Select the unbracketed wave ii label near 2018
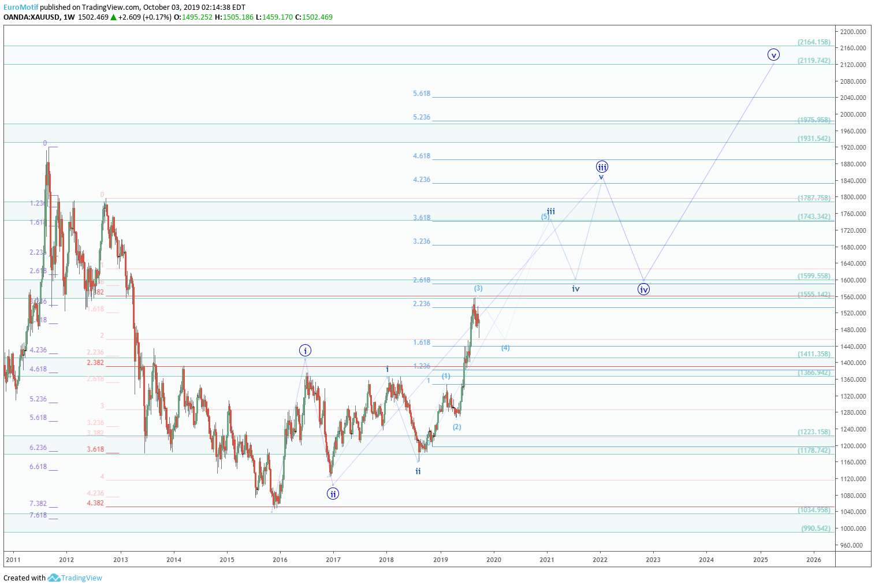Image resolution: width=875 pixels, height=588 pixels. click(x=418, y=471)
